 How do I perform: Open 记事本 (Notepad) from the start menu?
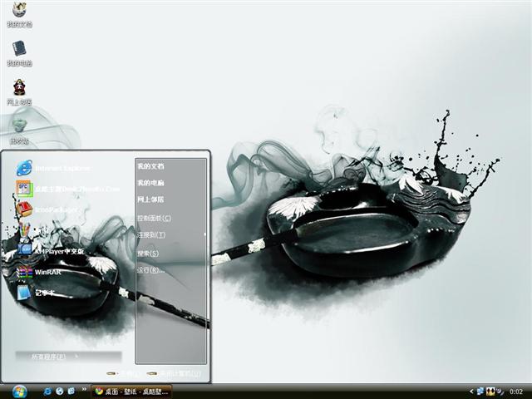click(x=42, y=293)
